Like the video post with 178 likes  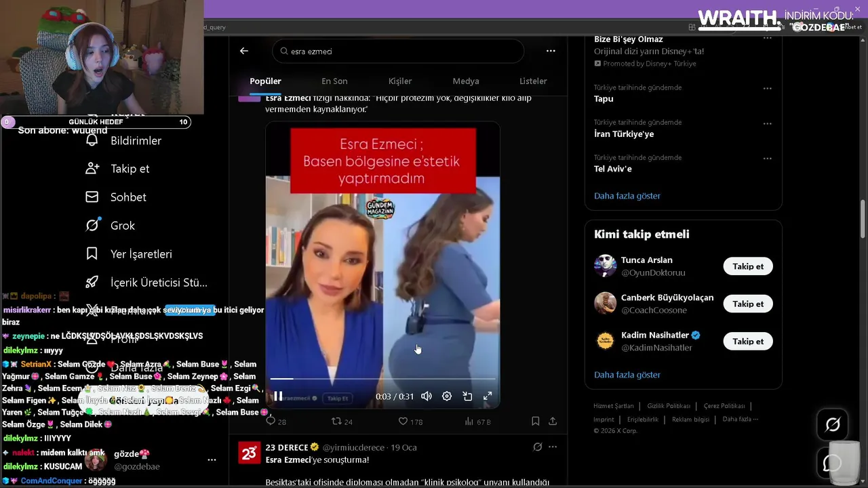point(410,422)
